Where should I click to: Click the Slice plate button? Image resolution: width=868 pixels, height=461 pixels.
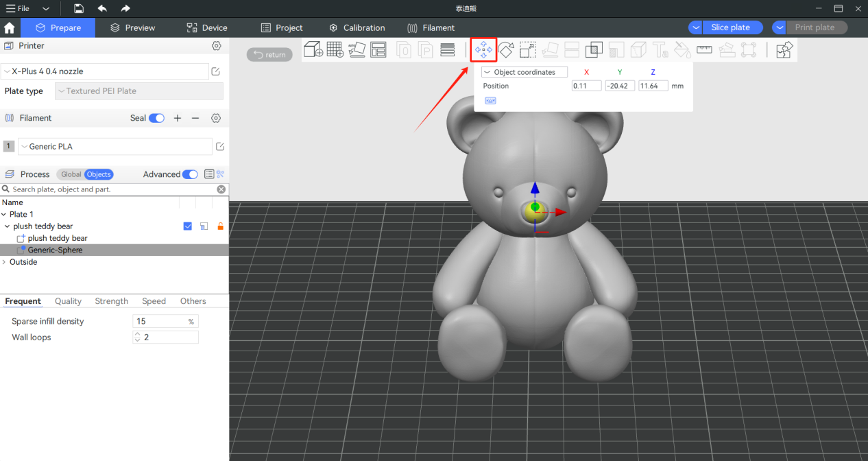click(733, 27)
